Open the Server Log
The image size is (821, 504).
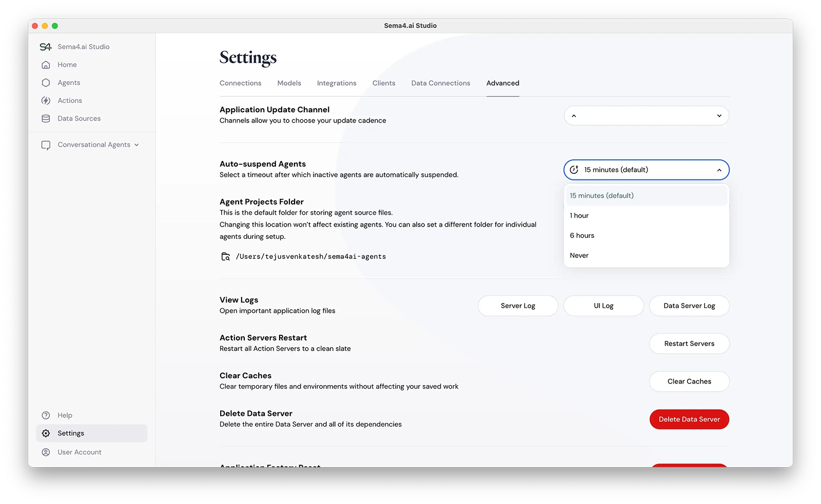click(x=518, y=306)
